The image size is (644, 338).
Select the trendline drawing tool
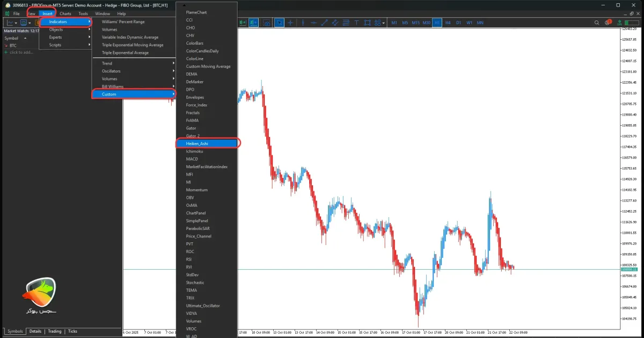(x=324, y=23)
